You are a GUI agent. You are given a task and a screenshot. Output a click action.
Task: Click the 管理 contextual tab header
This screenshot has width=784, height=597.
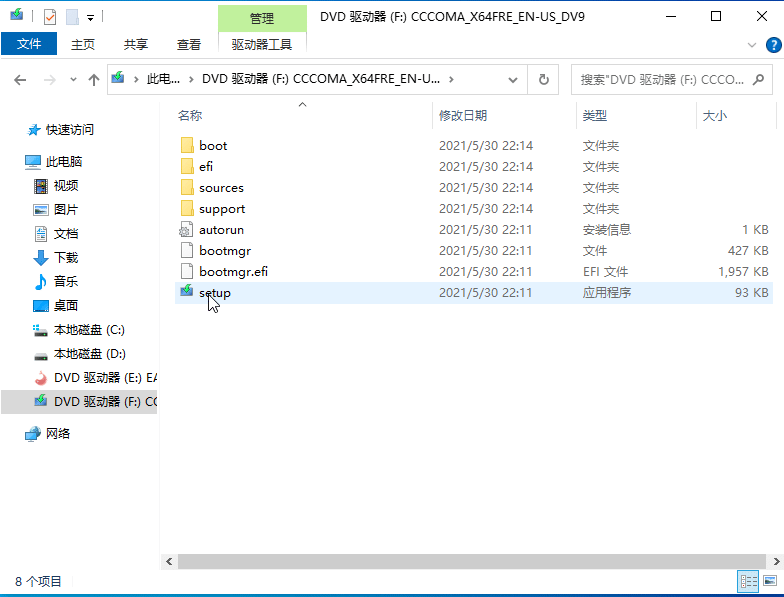(262, 18)
